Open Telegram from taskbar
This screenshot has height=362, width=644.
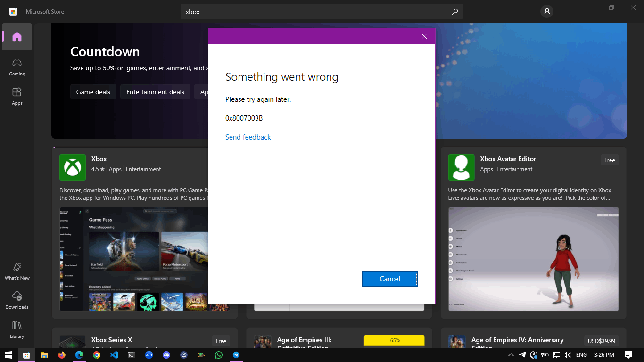pos(236,355)
